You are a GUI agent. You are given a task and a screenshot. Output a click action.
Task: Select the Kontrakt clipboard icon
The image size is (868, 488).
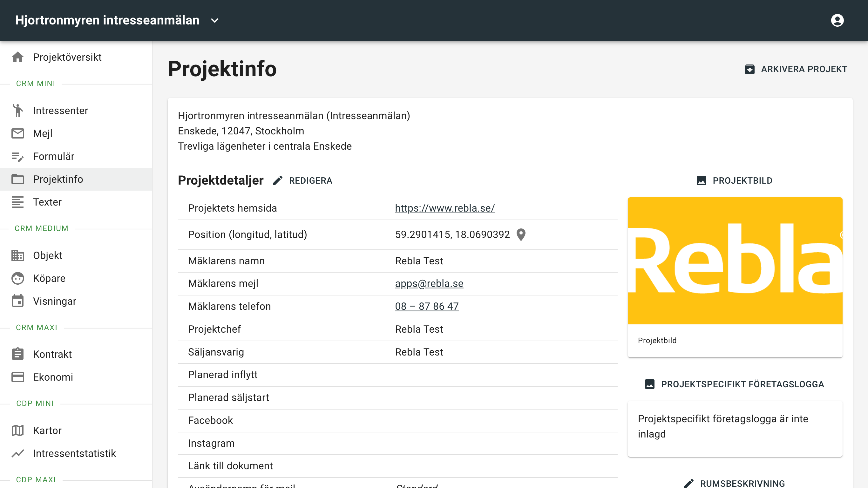pos(18,354)
